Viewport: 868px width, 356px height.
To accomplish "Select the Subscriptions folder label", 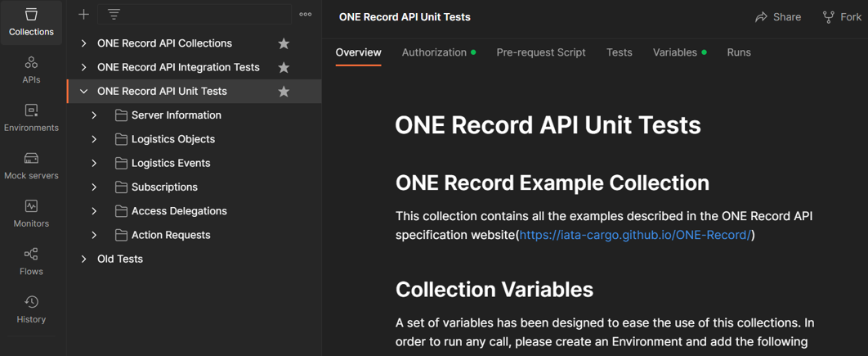I will [x=164, y=187].
